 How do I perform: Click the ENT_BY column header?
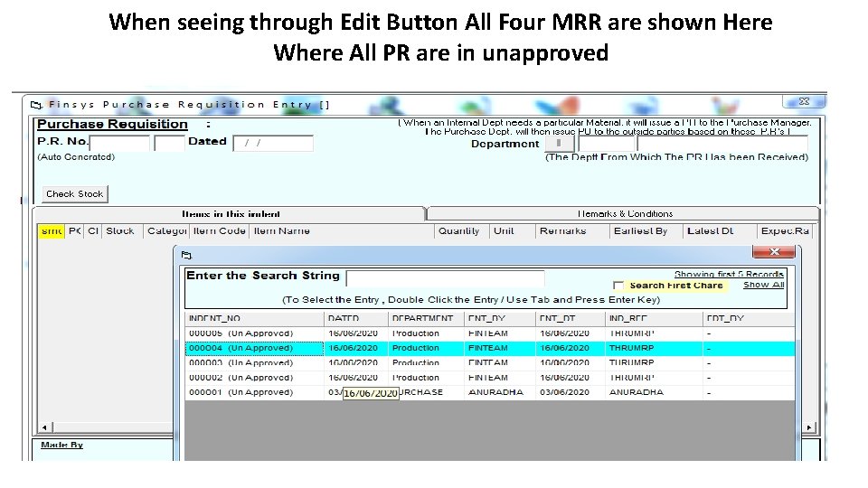(x=500, y=319)
